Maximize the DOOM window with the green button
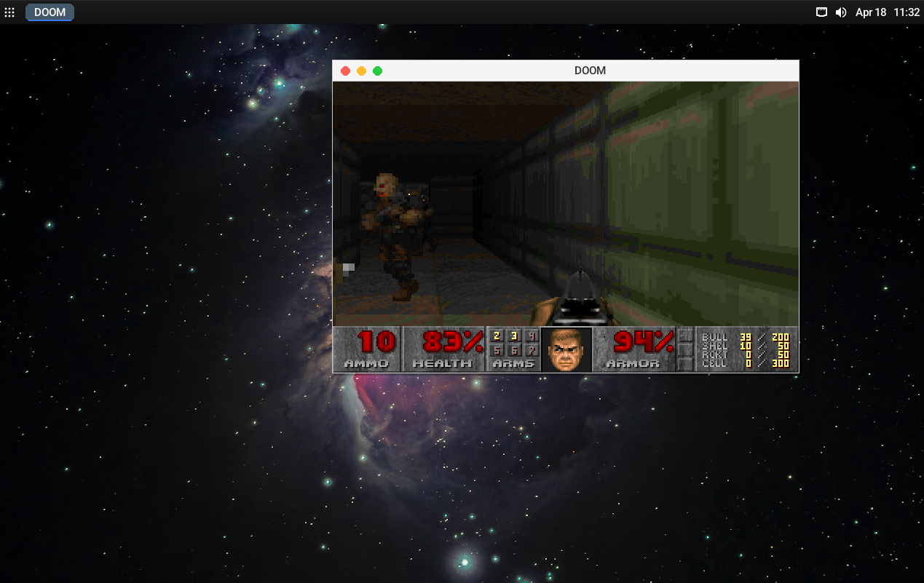The width and height of the screenshot is (924, 583). [x=377, y=71]
